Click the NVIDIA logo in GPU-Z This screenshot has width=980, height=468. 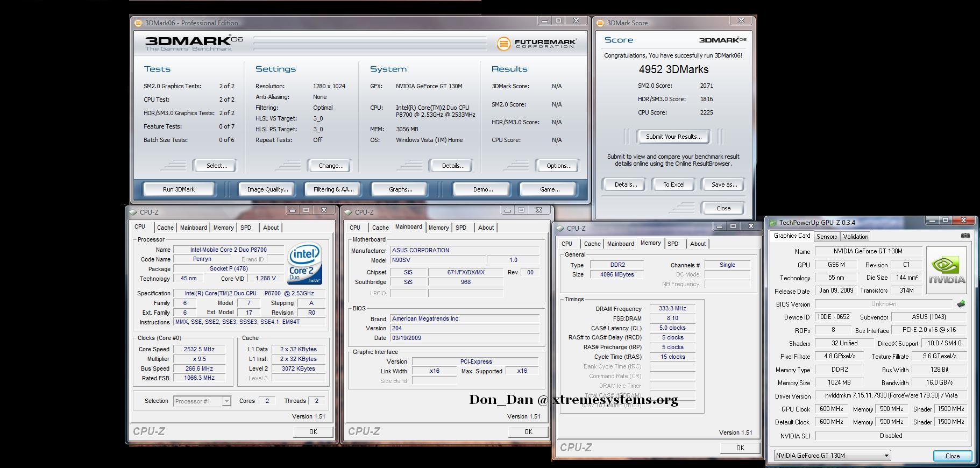click(x=947, y=270)
